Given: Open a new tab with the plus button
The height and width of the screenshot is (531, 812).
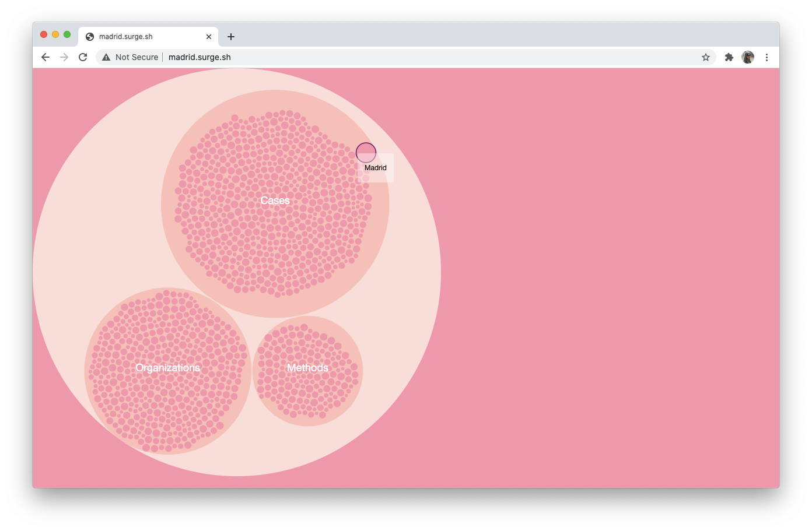Looking at the screenshot, I should click(x=231, y=37).
